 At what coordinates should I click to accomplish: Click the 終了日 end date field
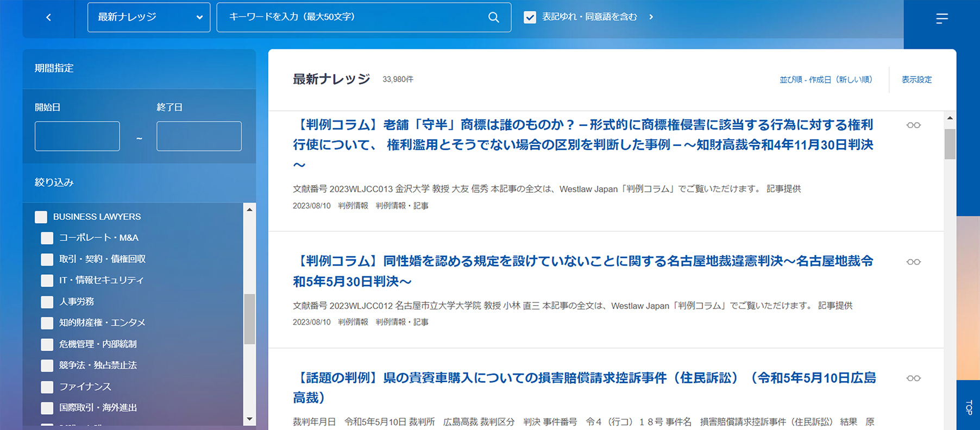[x=199, y=136]
